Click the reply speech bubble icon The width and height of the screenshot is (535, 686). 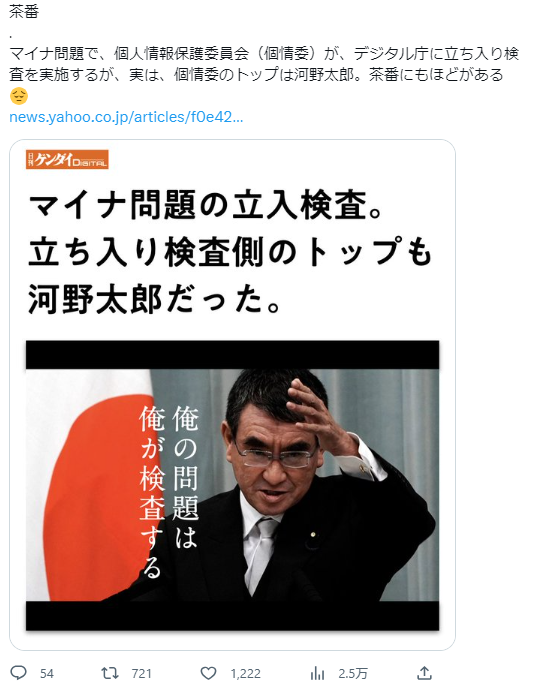click(18, 672)
